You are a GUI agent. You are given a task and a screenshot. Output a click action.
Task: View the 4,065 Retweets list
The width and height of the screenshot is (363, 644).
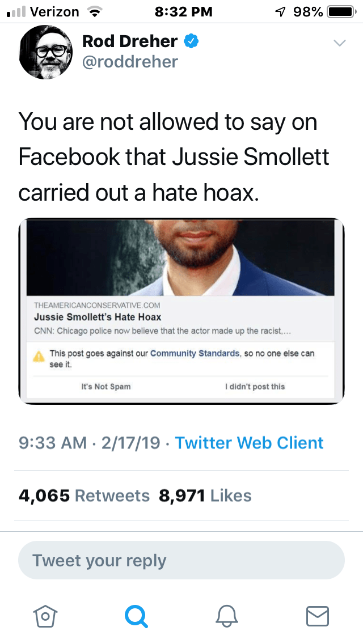pos(84,495)
